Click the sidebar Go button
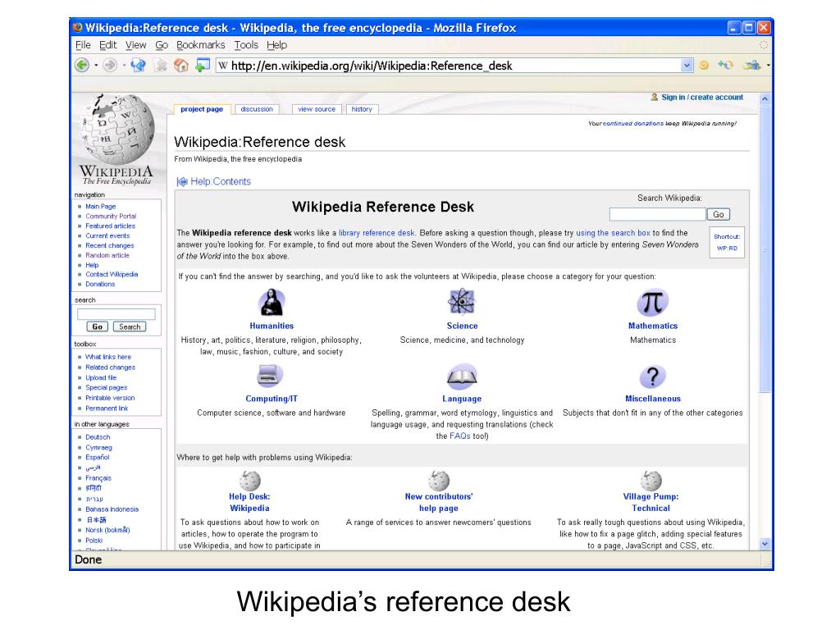This screenshot has width=840, height=630. click(x=98, y=326)
